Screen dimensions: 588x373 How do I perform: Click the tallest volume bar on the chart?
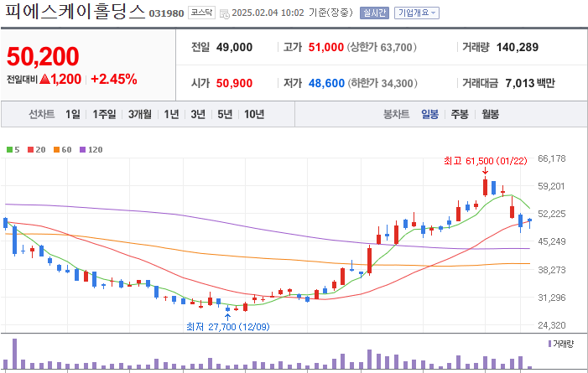click(14, 354)
